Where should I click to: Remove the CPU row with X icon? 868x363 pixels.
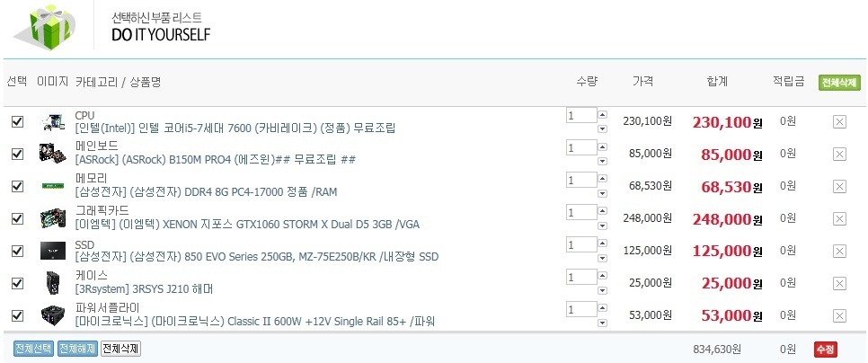839,122
